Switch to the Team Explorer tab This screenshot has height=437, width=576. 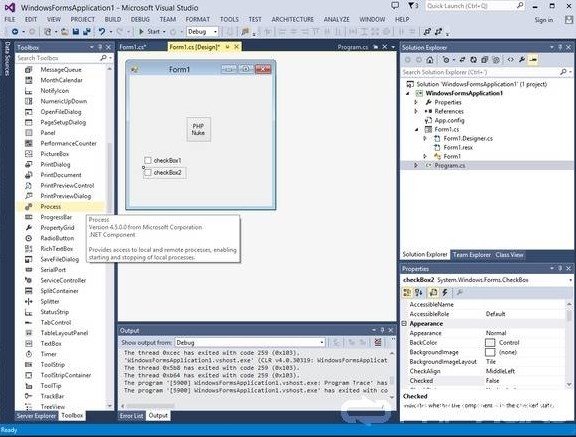click(x=472, y=255)
